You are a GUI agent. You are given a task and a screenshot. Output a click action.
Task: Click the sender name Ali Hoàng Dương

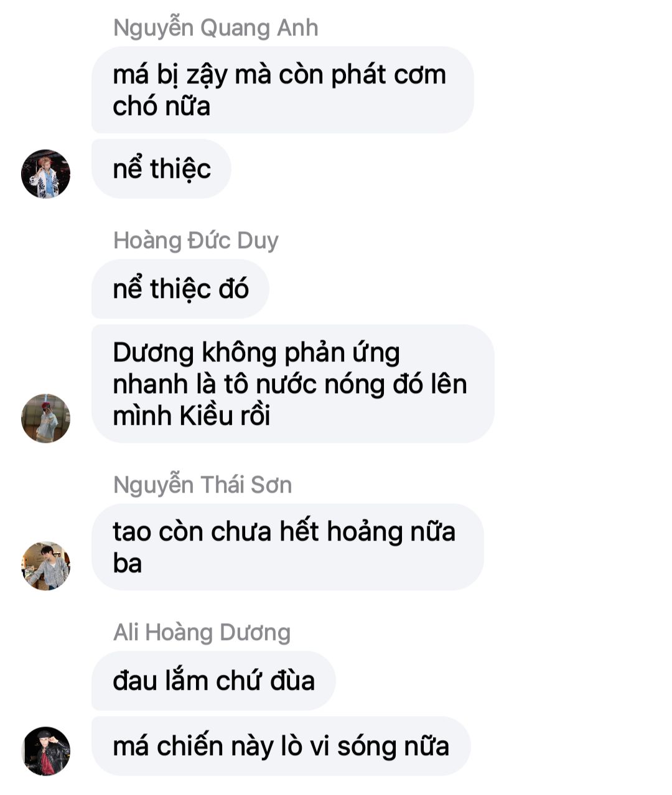coord(202,633)
